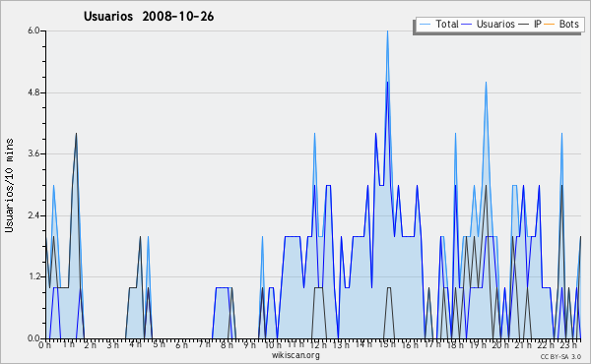Click the chart title Usuarios 2008-10-26

pyautogui.click(x=149, y=17)
